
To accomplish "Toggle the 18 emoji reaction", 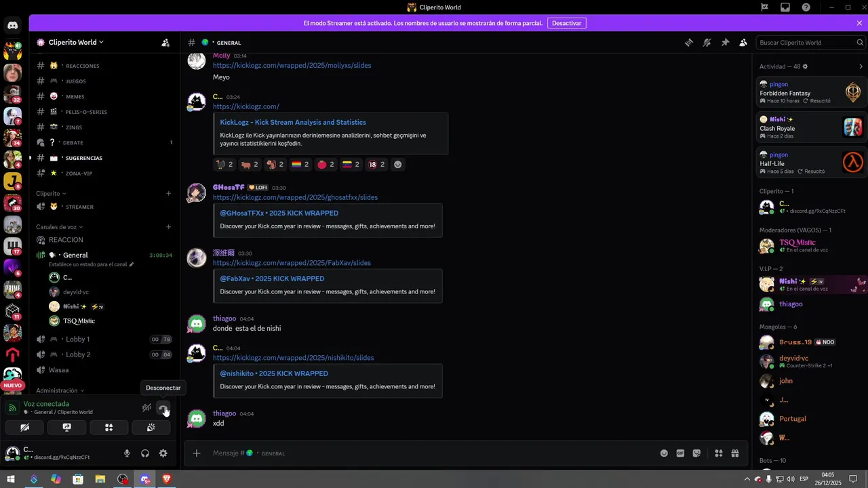I will pyautogui.click(x=376, y=165).
